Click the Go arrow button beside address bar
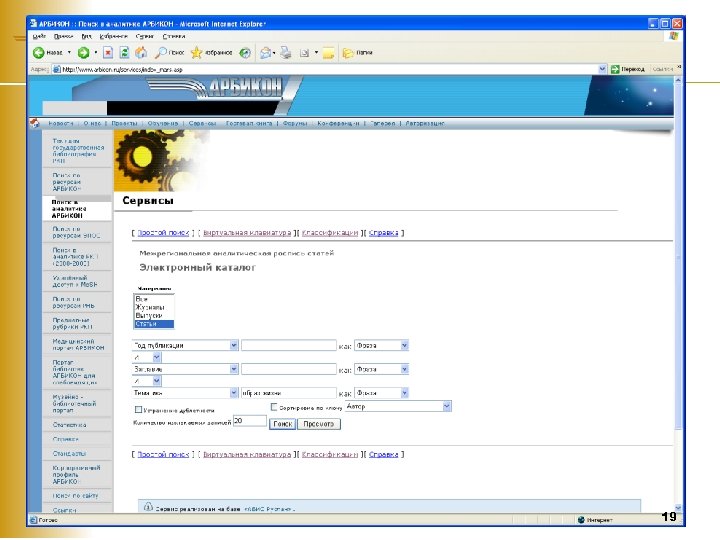The image size is (720, 540). tap(615, 69)
